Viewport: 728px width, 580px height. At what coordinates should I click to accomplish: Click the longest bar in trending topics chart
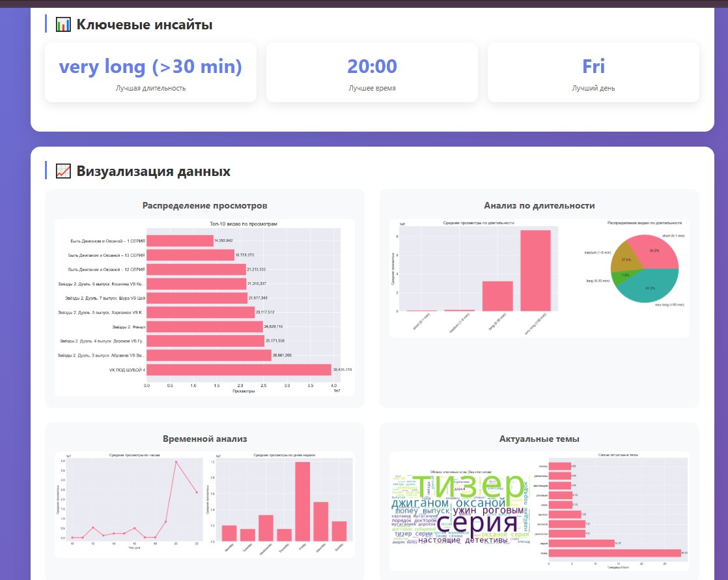(615, 553)
